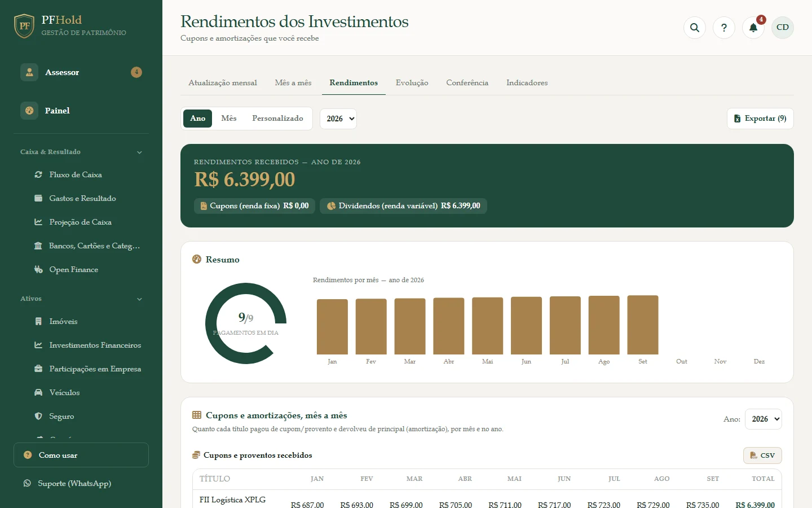
Task: Go to Assessor in sidebar
Action: pyautogui.click(x=81, y=72)
